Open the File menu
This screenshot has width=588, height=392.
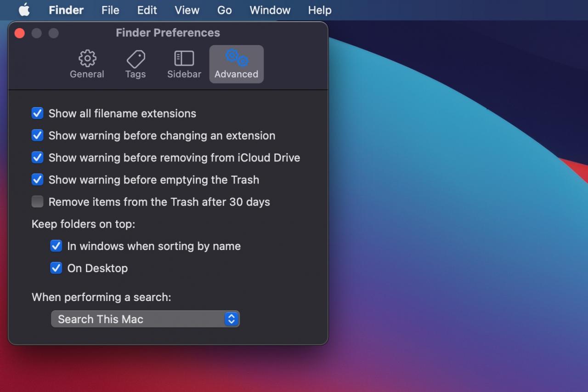coord(110,10)
